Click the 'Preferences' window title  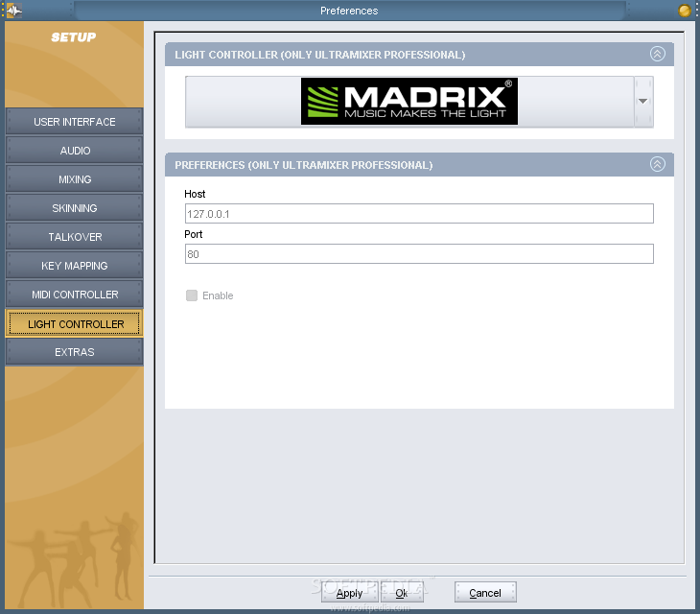tap(349, 11)
